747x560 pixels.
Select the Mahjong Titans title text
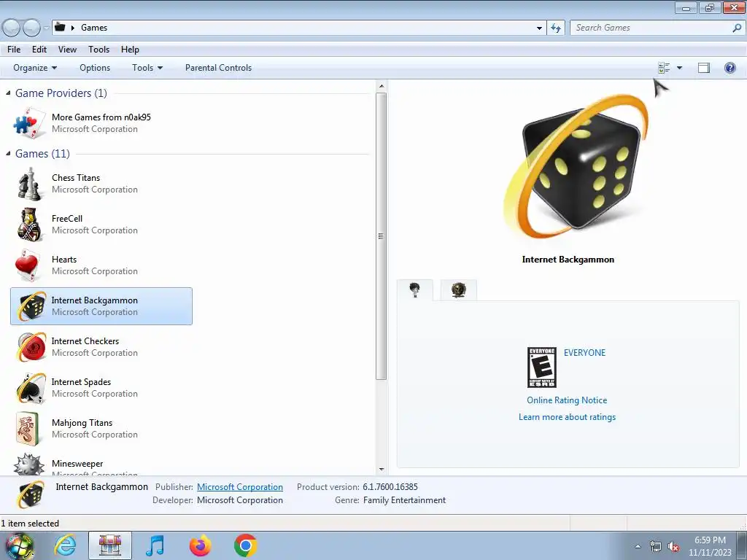click(82, 423)
